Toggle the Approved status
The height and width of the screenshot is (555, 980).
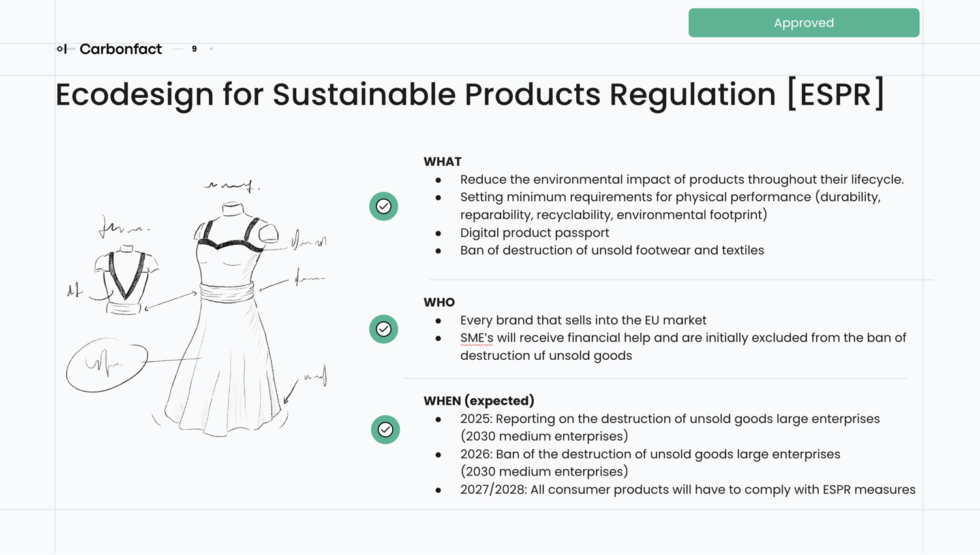[804, 22]
